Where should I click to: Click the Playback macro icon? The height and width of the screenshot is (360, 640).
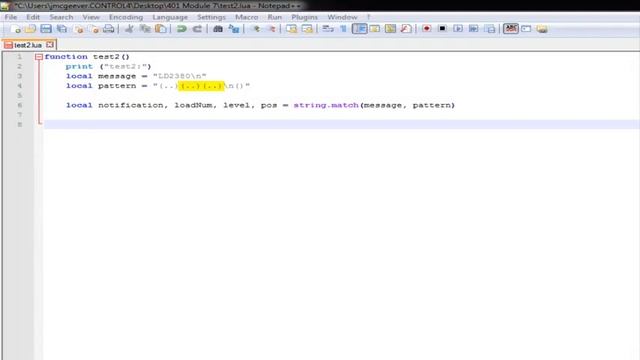[x=458, y=29]
